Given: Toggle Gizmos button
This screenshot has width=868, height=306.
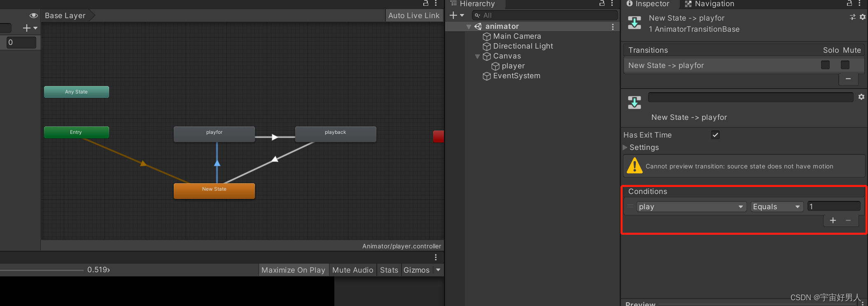Looking at the screenshot, I should pos(417,270).
